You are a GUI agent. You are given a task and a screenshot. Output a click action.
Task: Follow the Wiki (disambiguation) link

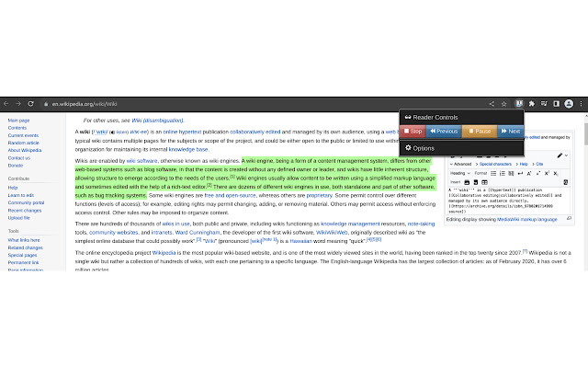[157, 121]
